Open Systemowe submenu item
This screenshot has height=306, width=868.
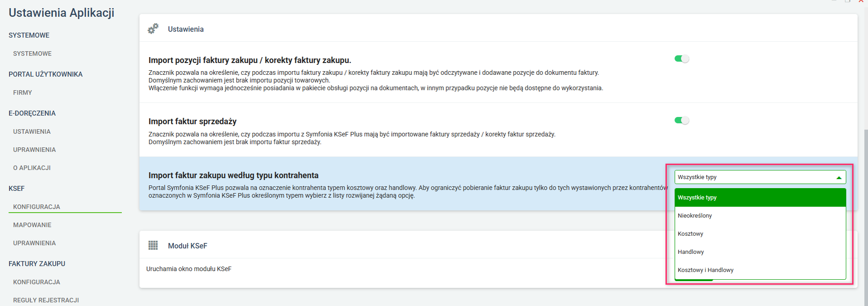(32, 53)
